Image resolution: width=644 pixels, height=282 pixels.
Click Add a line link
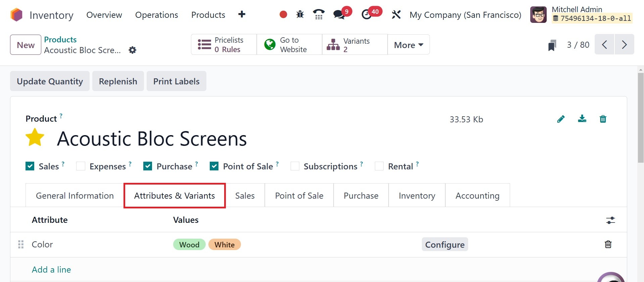[x=51, y=270]
